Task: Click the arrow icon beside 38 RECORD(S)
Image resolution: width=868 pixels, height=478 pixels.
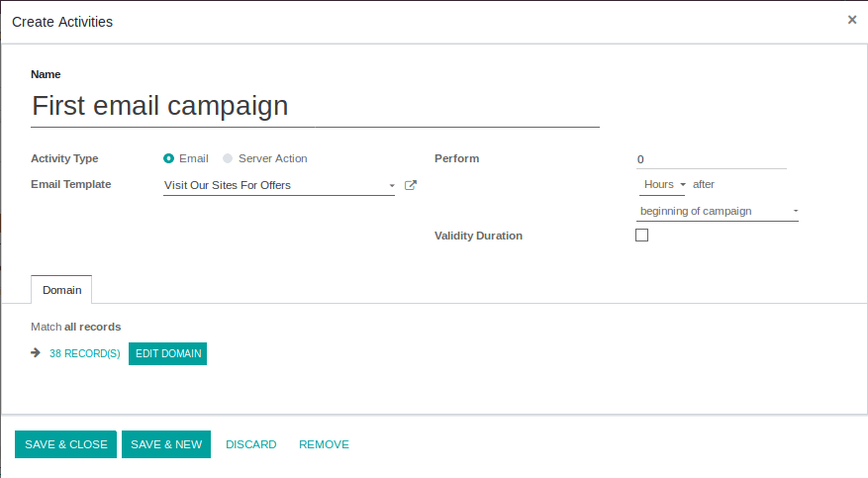Action: click(x=36, y=352)
